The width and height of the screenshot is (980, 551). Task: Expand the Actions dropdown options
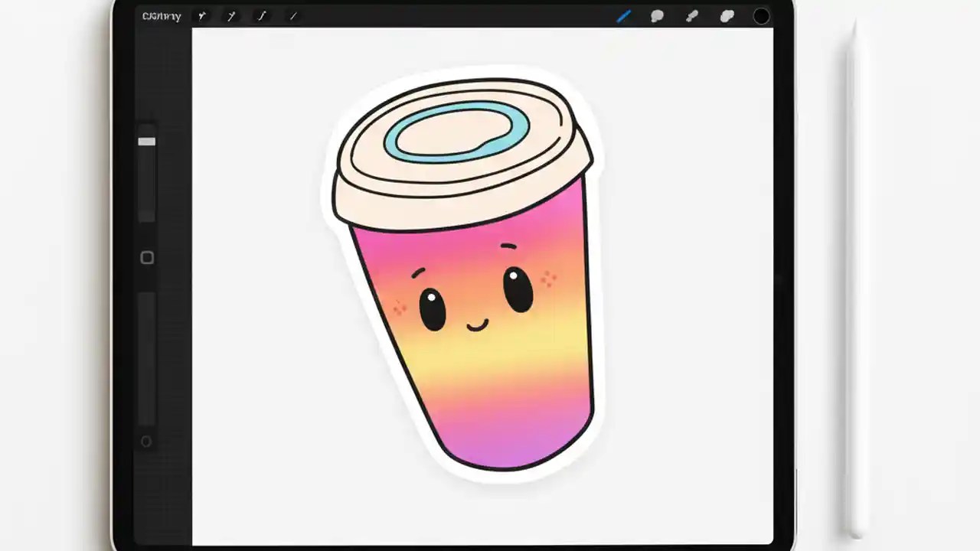click(201, 16)
